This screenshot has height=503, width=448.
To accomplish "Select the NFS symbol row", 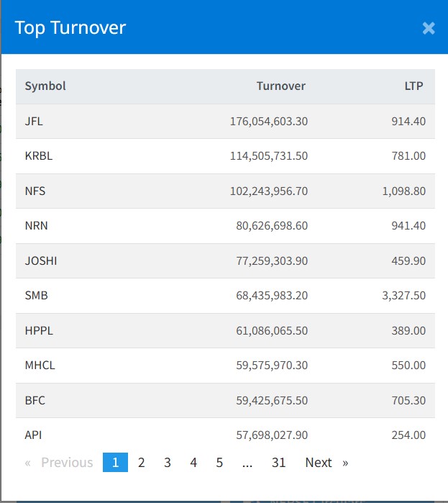I will click(x=35, y=191).
